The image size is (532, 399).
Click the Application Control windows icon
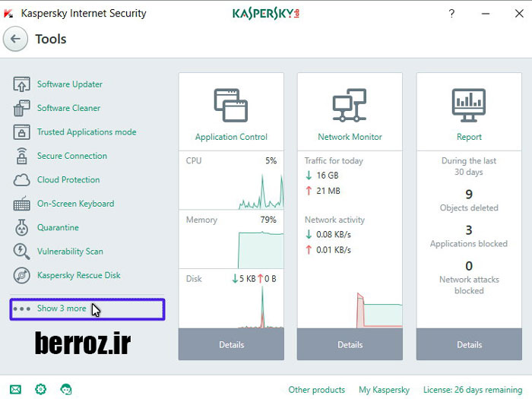coord(231,105)
